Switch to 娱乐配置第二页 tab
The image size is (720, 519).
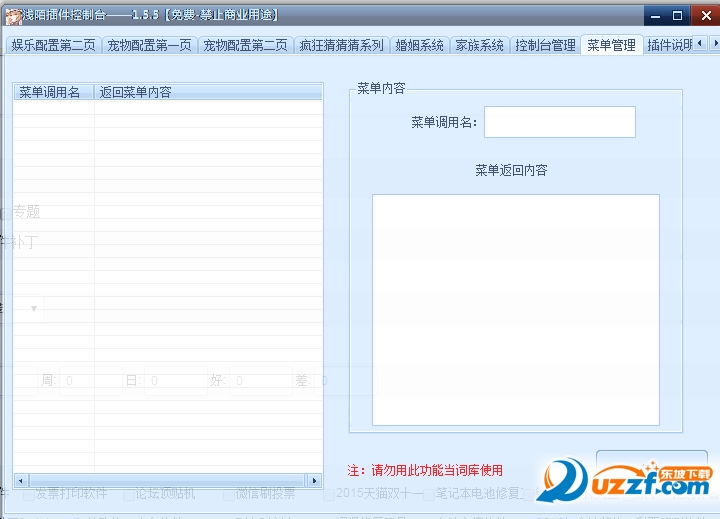pyautogui.click(x=53, y=45)
